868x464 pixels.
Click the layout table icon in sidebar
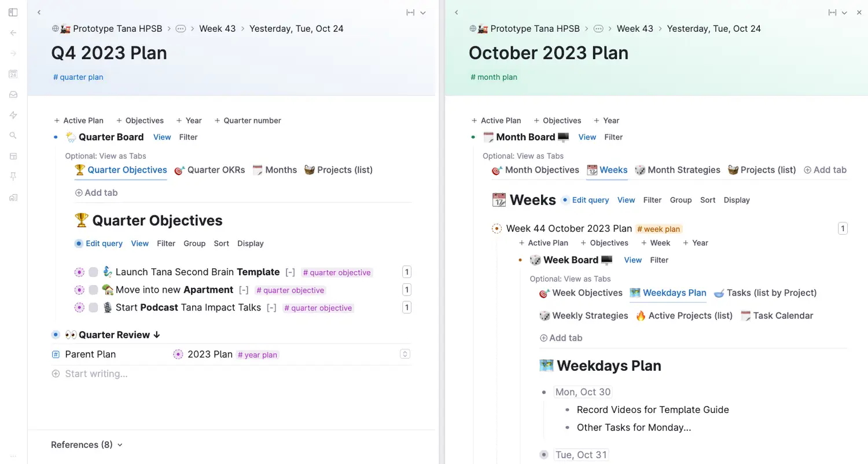[x=13, y=156]
